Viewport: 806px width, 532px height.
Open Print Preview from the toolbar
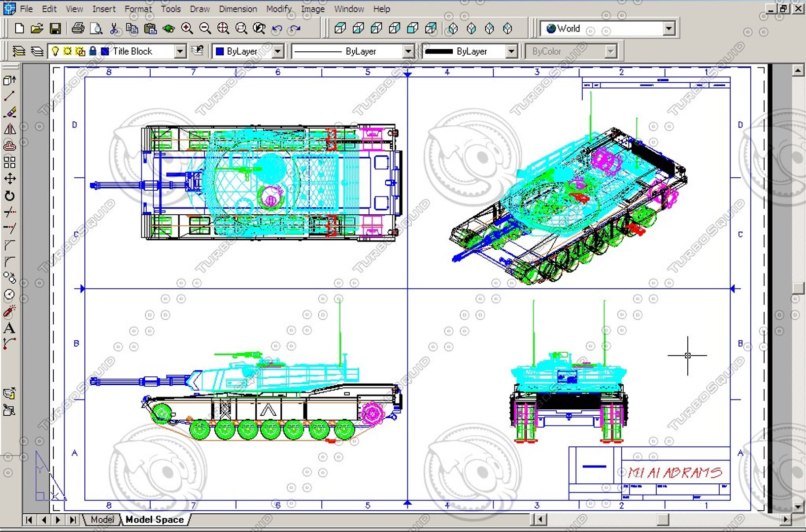96,29
